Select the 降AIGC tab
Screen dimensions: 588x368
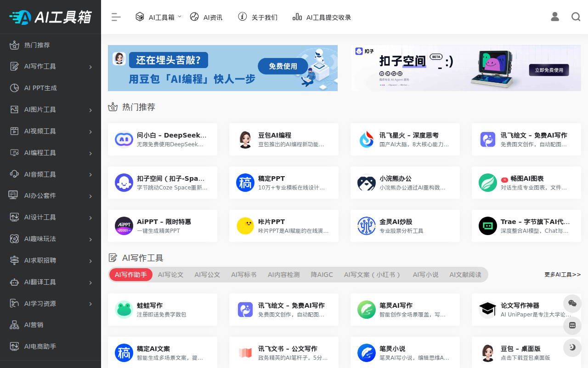click(x=322, y=275)
